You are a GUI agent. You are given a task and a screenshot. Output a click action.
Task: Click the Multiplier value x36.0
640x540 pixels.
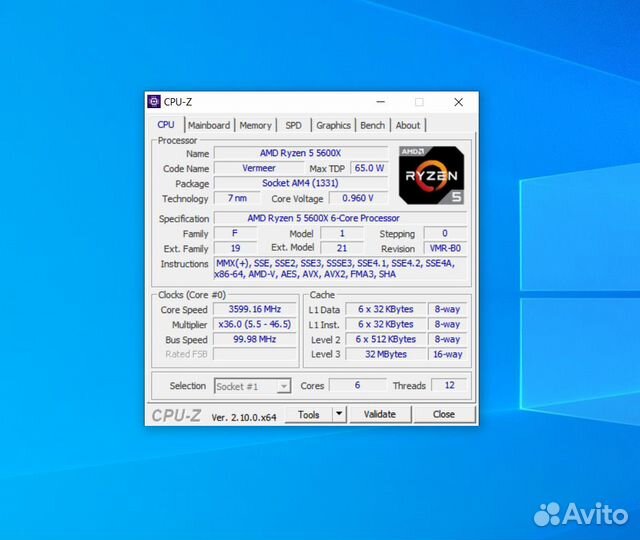coord(255,324)
